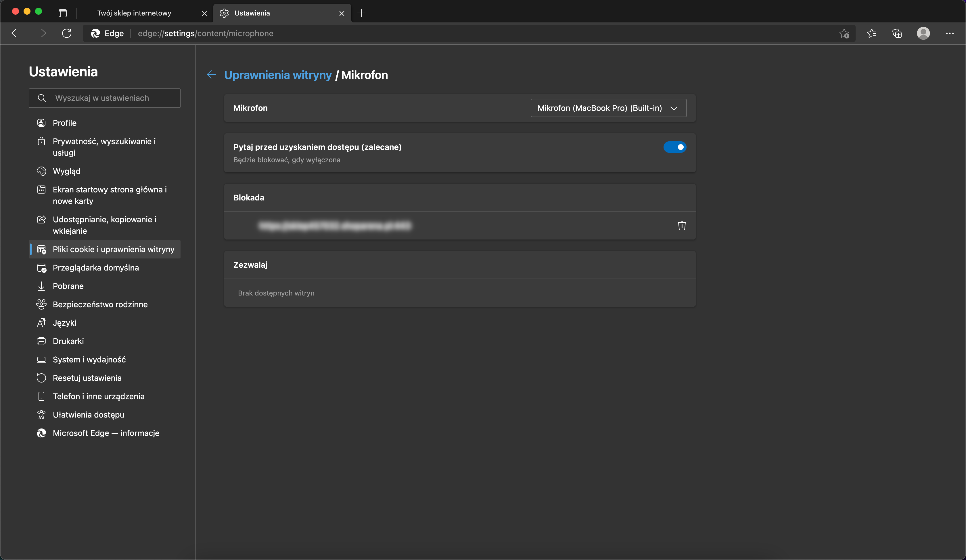966x560 pixels.
Task: Go to Uprawnienia witryny breadcrumb link
Action: [277, 75]
